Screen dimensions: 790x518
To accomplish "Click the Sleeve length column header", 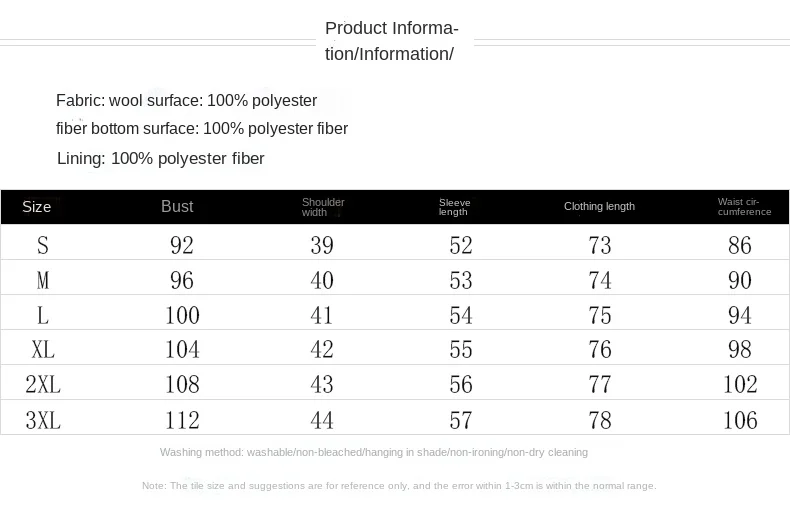I will point(454,207).
